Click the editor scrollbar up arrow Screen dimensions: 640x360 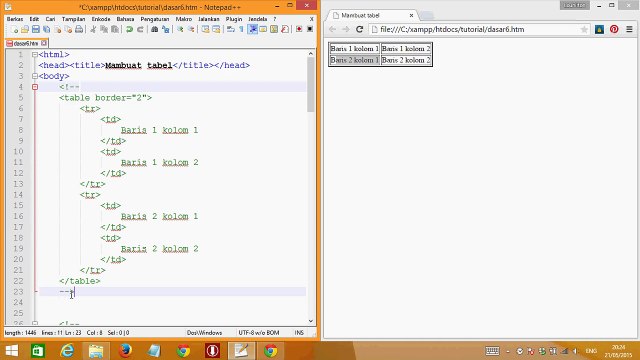tap(311, 54)
